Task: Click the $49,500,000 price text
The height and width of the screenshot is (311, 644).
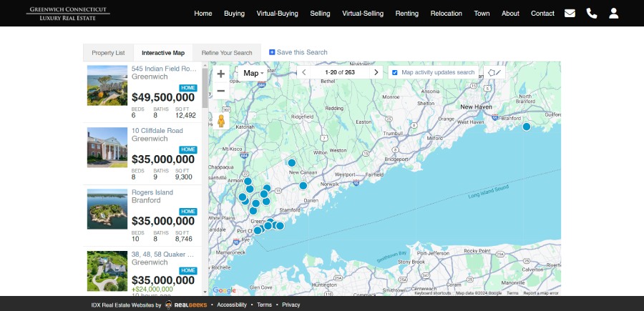Action: pos(163,98)
